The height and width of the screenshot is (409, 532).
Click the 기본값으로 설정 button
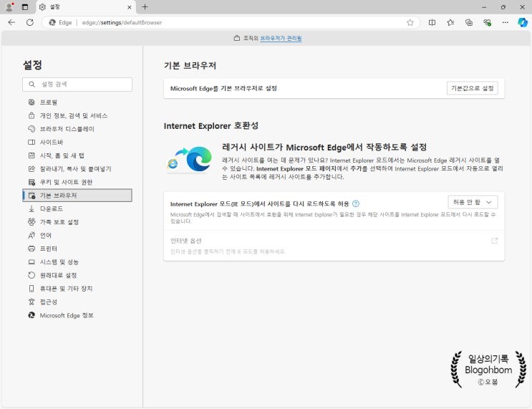(x=473, y=88)
